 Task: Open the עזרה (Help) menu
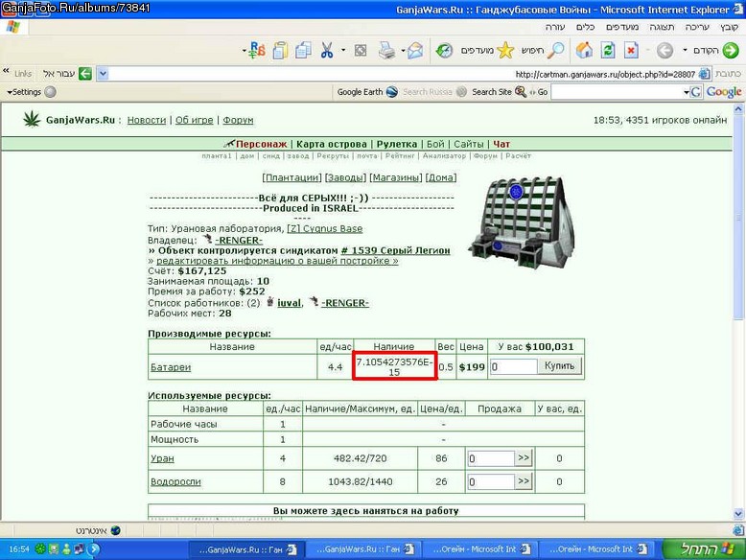point(555,27)
